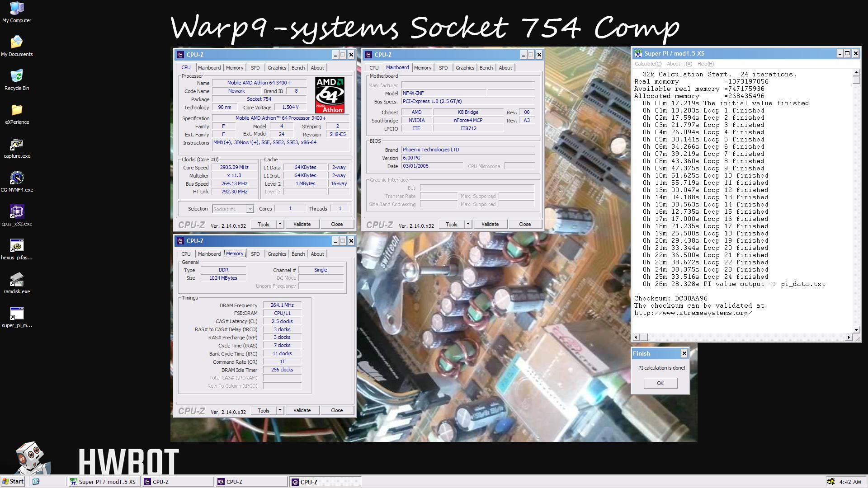Image resolution: width=868 pixels, height=488 pixels.
Task: Open My Documents desktop icon
Action: pos(17,46)
